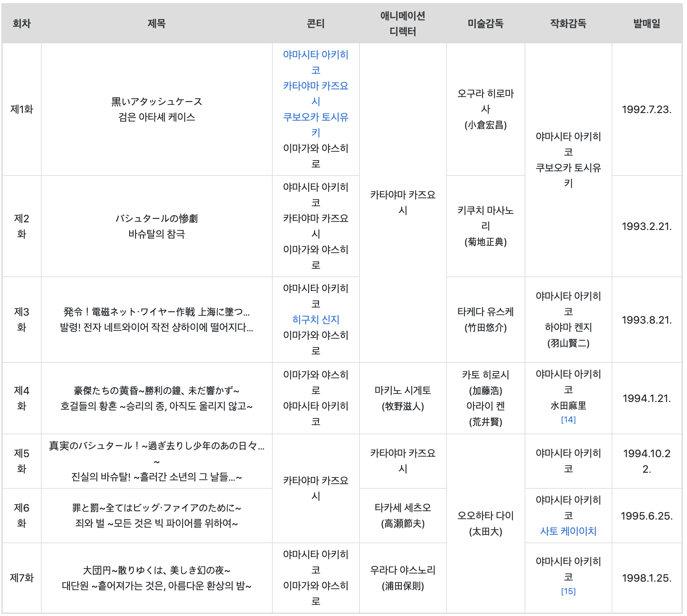The image size is (687, 616).
Task: Open the blue 카타야마 카즈요시 link in episode 1
Action: point(315,86)
